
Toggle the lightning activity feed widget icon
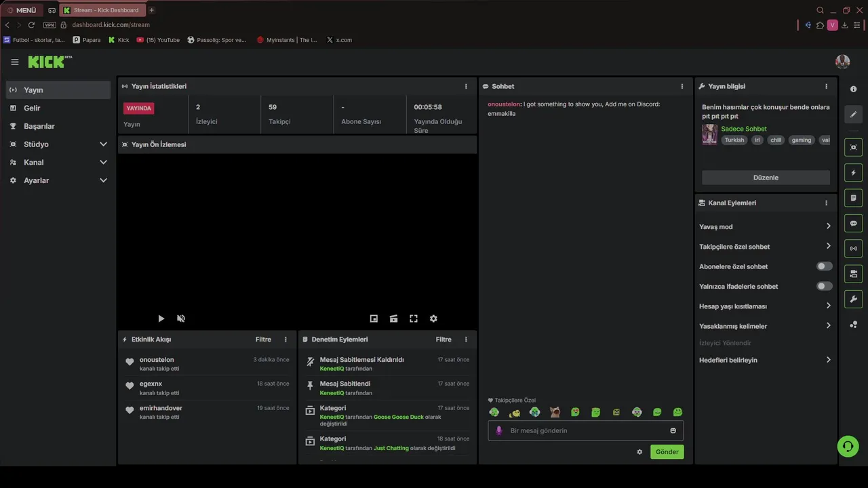coord(853,173)
